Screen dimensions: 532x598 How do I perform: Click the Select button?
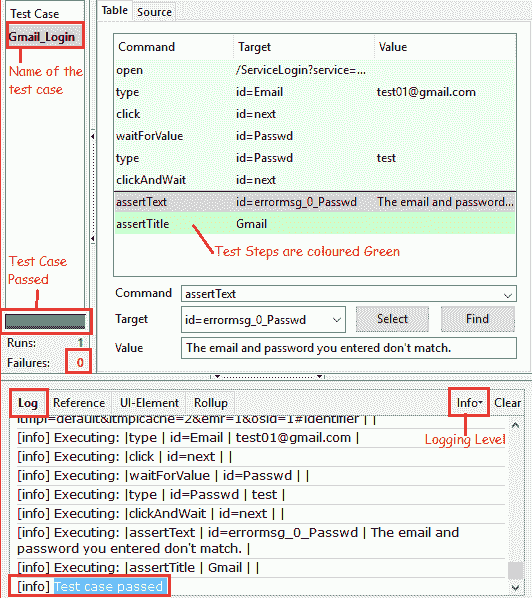point(392,319)
